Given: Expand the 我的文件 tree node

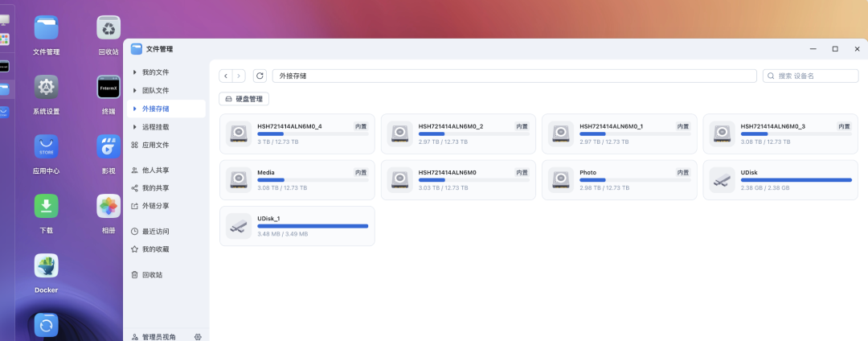Looking at the screenshot, I should pyautogui.click(x=134, y=72).
